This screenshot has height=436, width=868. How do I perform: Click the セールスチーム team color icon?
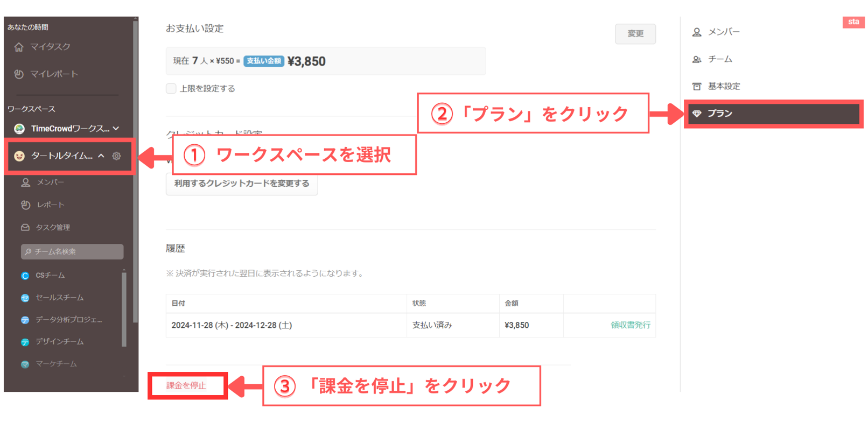pyautogui.click(x=25, y=298)
